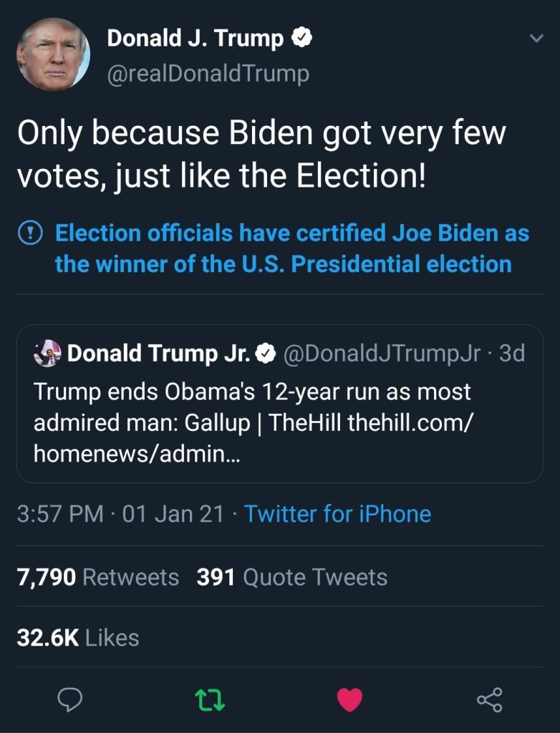Tap the green retweet icon
Screen dimensions: 560x733
point(210,700)
